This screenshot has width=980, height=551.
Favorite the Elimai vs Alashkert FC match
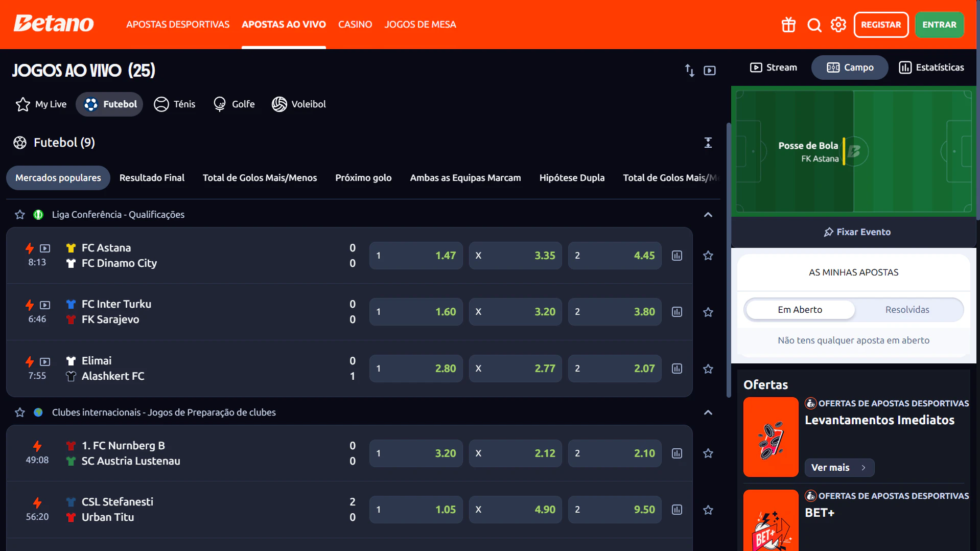708,369
